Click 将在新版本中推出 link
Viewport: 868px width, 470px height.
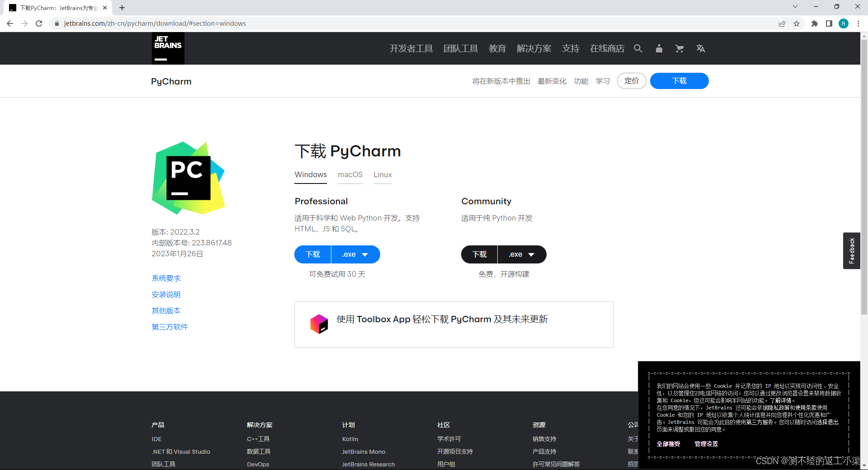pos(501,81)
